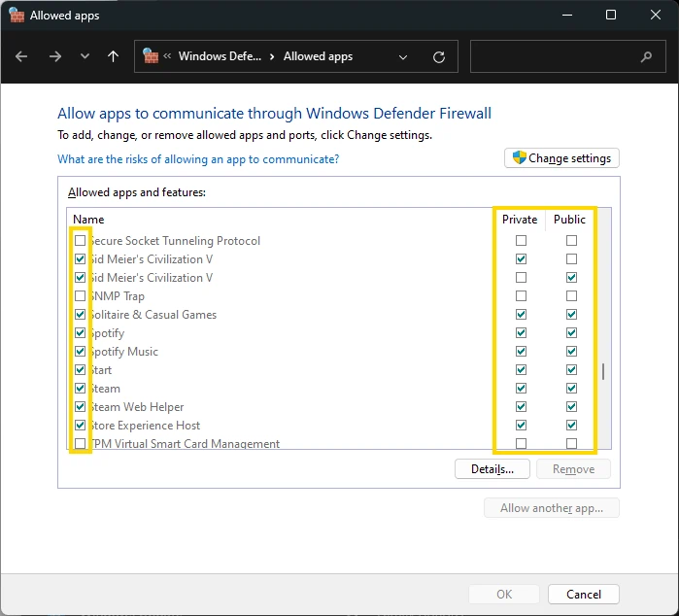Toggle Secure Socket Tunneling Protocol name checkbox

pos(80,240)
